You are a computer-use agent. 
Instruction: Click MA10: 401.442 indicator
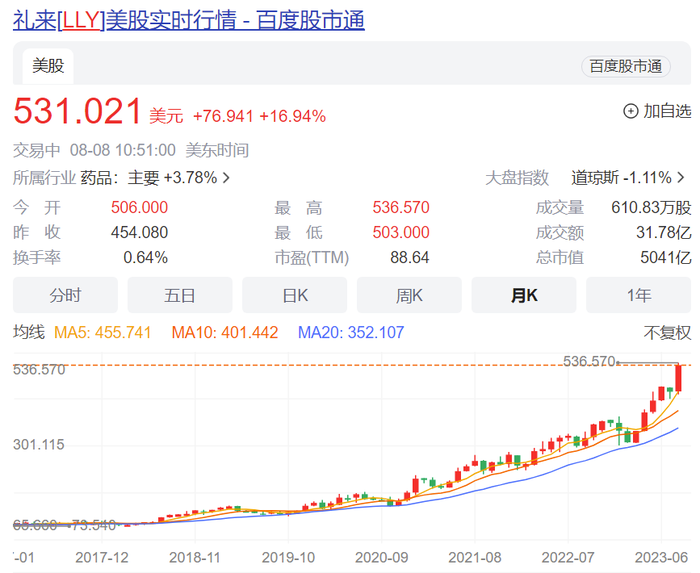tap(225, 332)
